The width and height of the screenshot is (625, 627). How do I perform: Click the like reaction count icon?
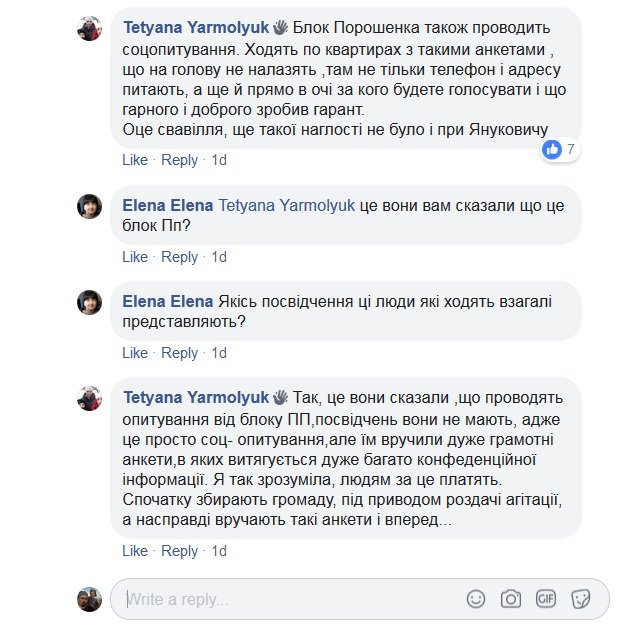[x=551, y=150]
